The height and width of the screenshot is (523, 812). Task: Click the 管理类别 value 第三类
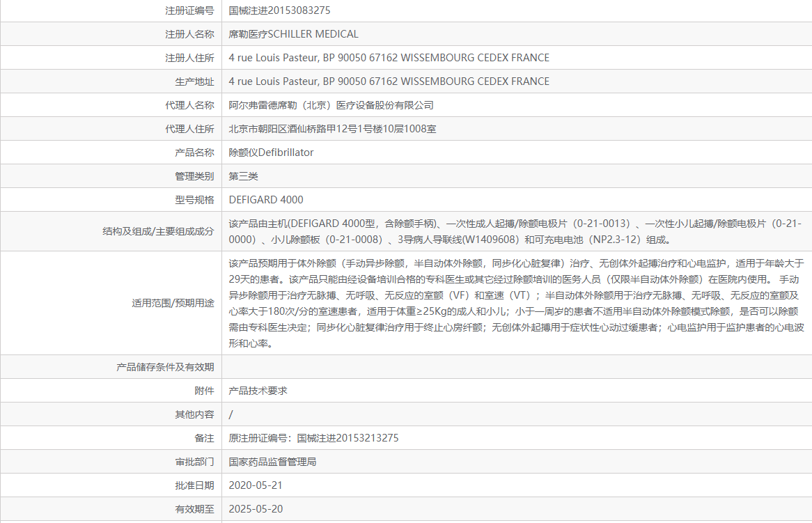[x=244, y=175]
